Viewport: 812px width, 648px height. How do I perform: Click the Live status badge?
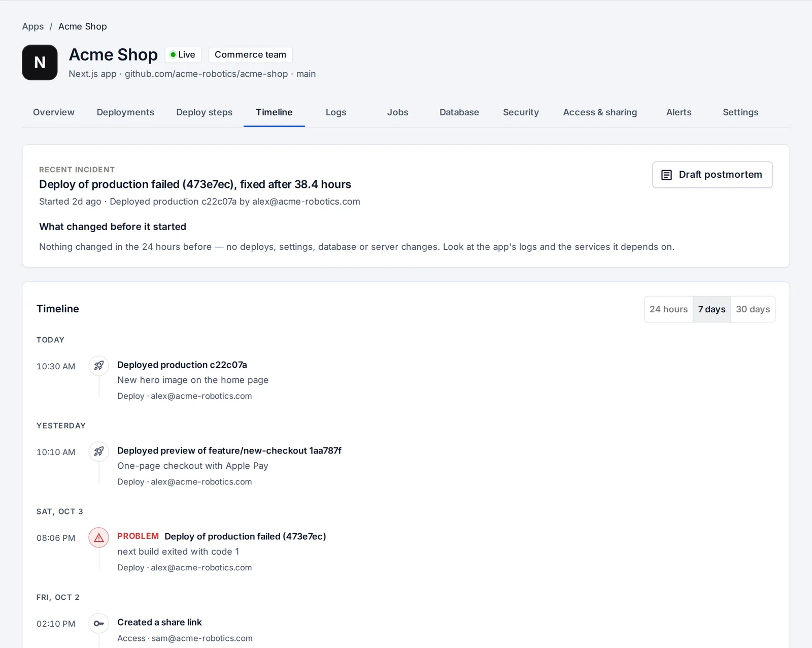point(183,54)
